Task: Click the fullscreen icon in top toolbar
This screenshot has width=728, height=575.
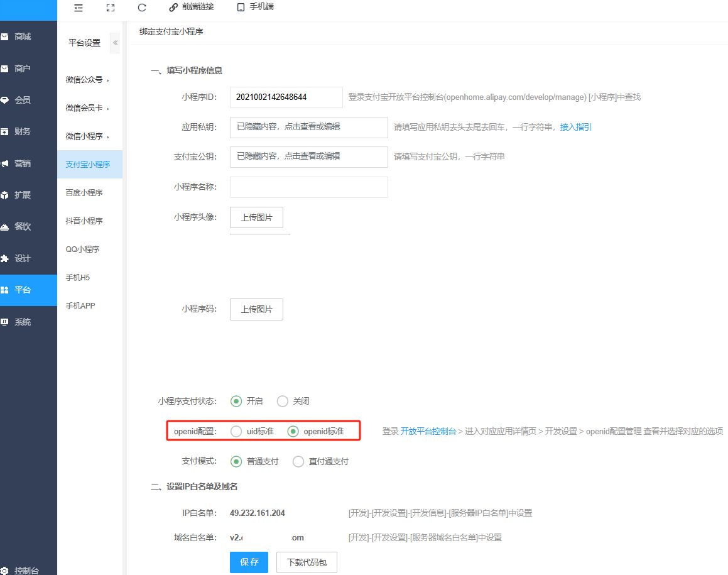Action: pos(111,8)
